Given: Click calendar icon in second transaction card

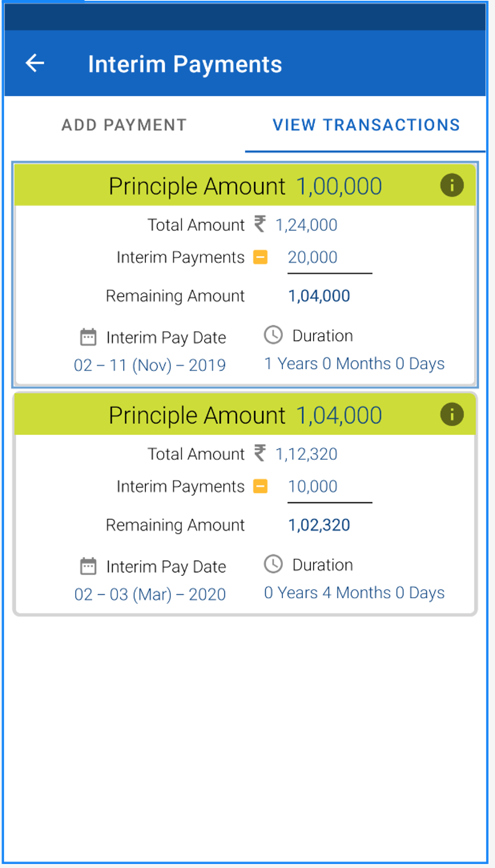Looking at the screenshot, I should pyautogui.click(x=88, y=566).
